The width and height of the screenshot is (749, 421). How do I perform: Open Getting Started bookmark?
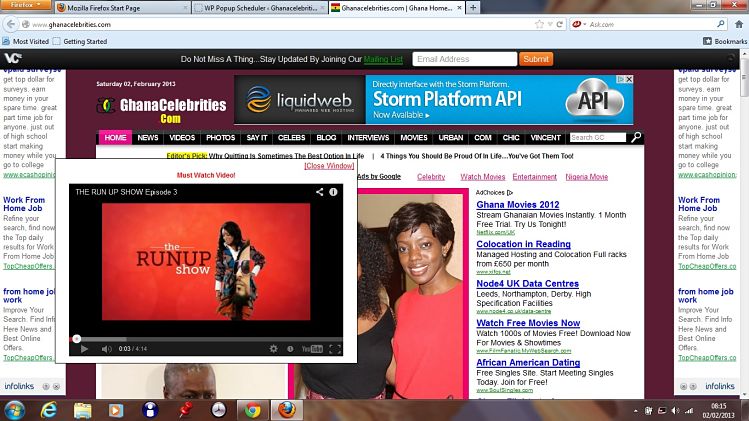(80, 42)
